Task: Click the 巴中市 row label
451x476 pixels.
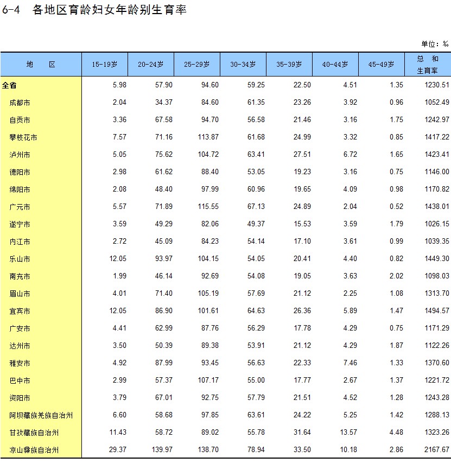Action: click(x=20, y=380)
